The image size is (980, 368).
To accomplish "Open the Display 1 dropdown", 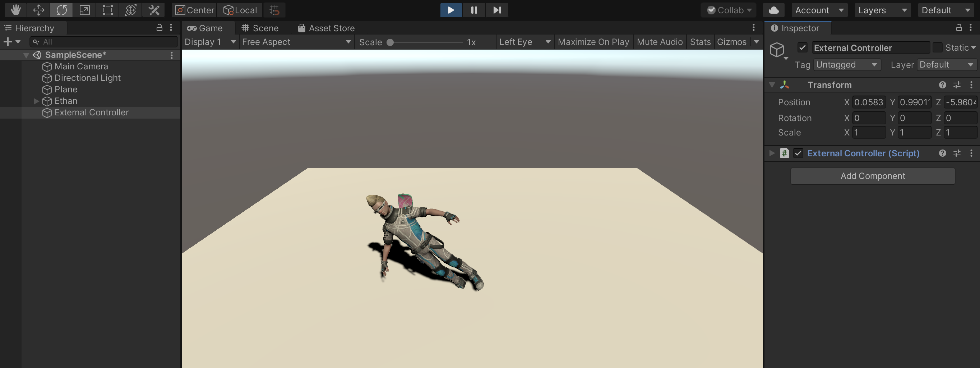I will coord(210,42).
